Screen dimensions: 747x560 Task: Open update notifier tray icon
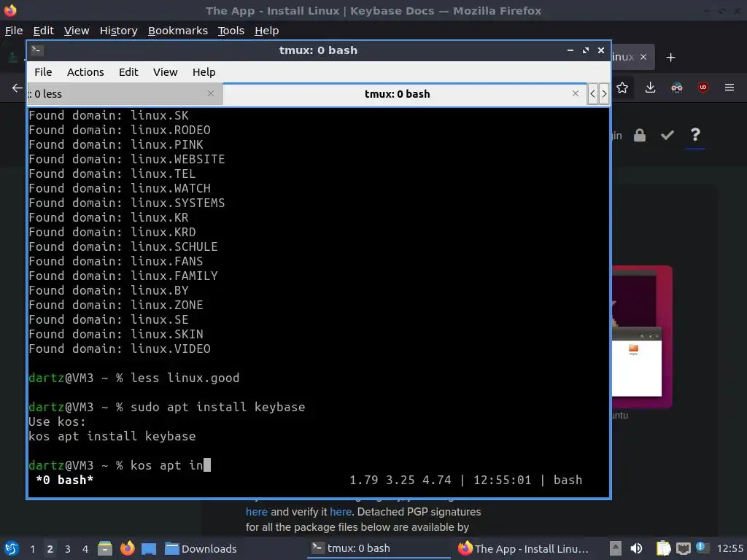[702, 548]
